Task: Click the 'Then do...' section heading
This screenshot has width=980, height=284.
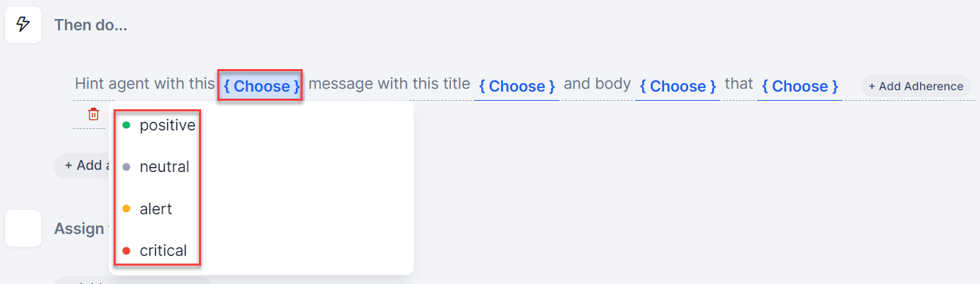Action: tap(92, 25)
